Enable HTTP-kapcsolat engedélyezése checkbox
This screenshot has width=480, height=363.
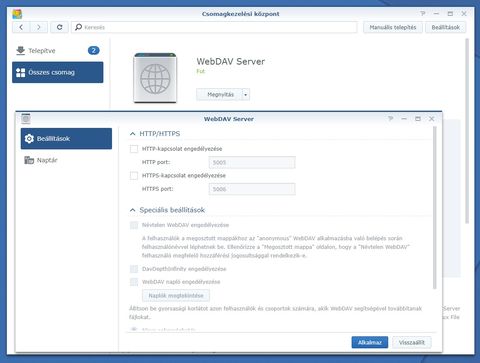[134, 149]
